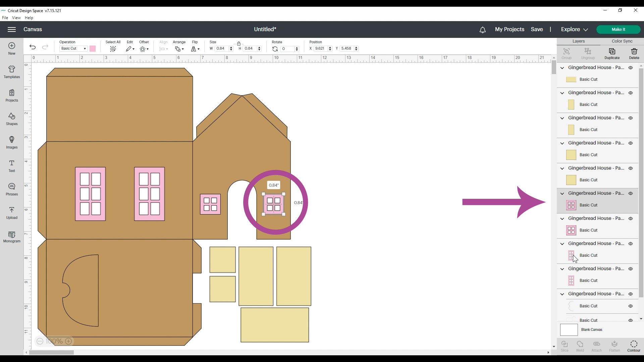Toggle visibility of fifth Gingerbread House group
This screenshot has height=362, width=644.
tap(631, 168)
